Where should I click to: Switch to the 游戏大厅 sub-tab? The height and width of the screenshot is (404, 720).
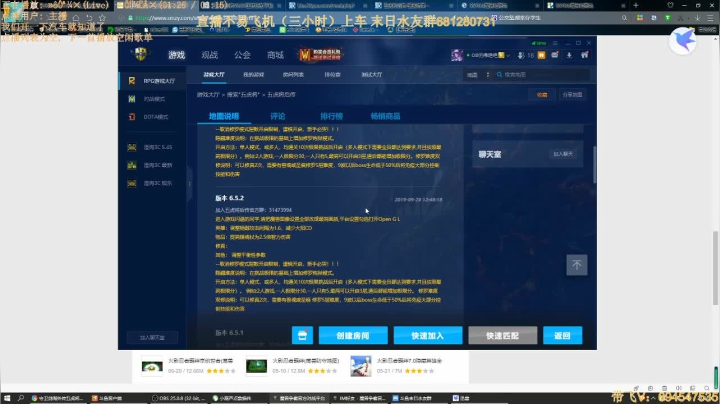click(214, 74)
